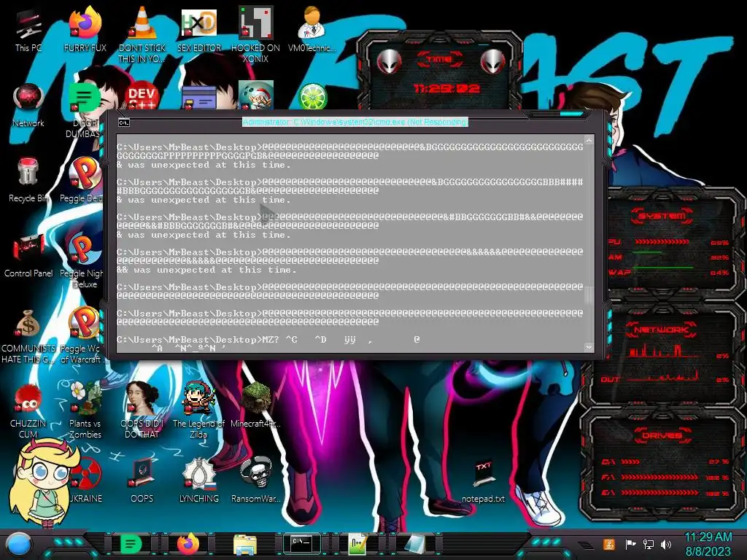Click the last prompt line starting with MZ?
This screenshot has height=560, width=747.
tap(268, 340)
